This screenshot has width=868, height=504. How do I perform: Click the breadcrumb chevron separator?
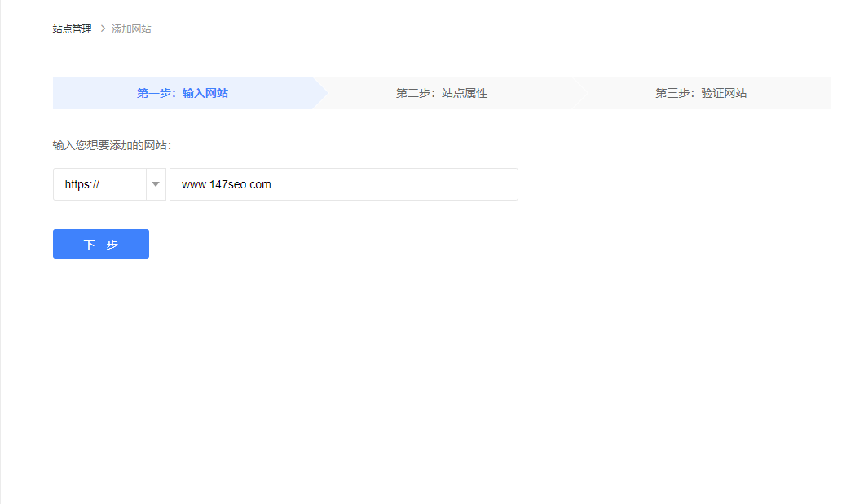click(103, 29)
